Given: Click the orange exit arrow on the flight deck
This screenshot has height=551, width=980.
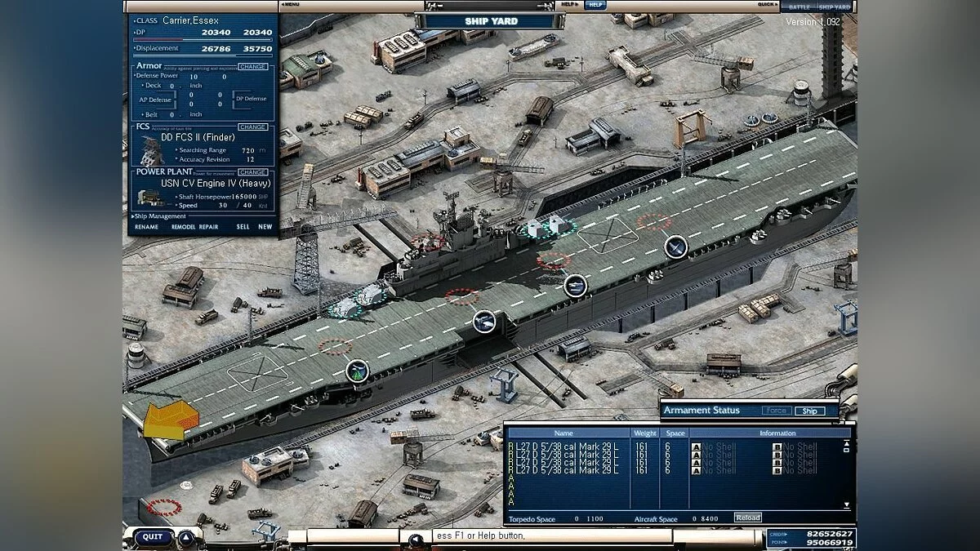Looking at the screenshot, I should [171, 420].
